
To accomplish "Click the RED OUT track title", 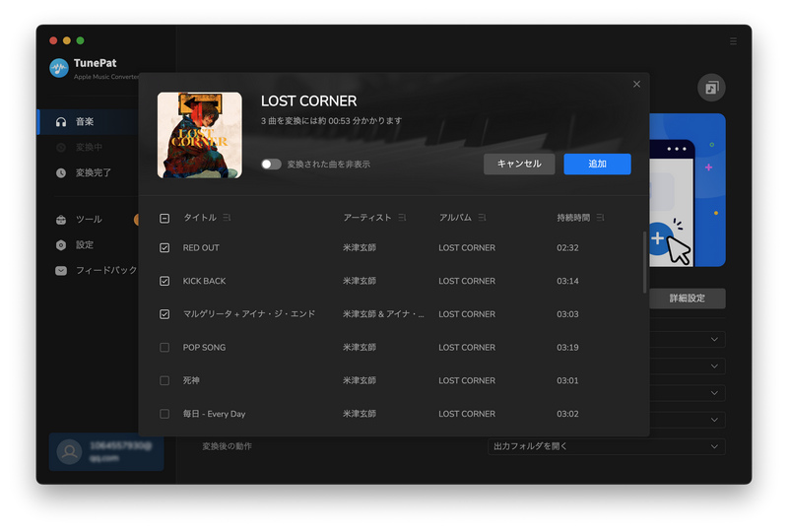I will click(x=201, y=248).
